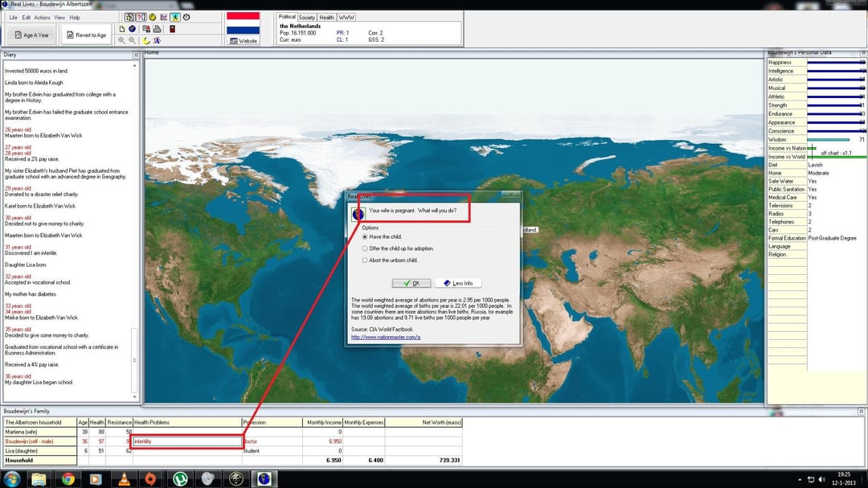Open the View menu

[59, 18]
